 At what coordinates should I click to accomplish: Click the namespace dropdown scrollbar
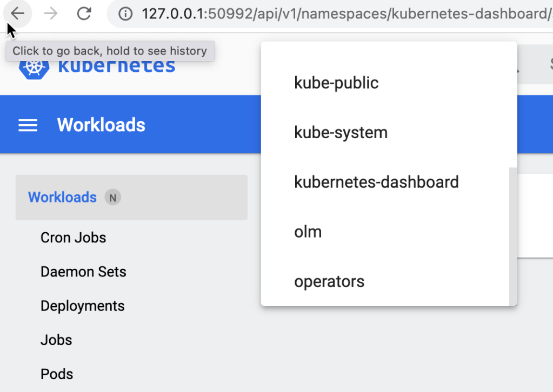coord(513,235)
